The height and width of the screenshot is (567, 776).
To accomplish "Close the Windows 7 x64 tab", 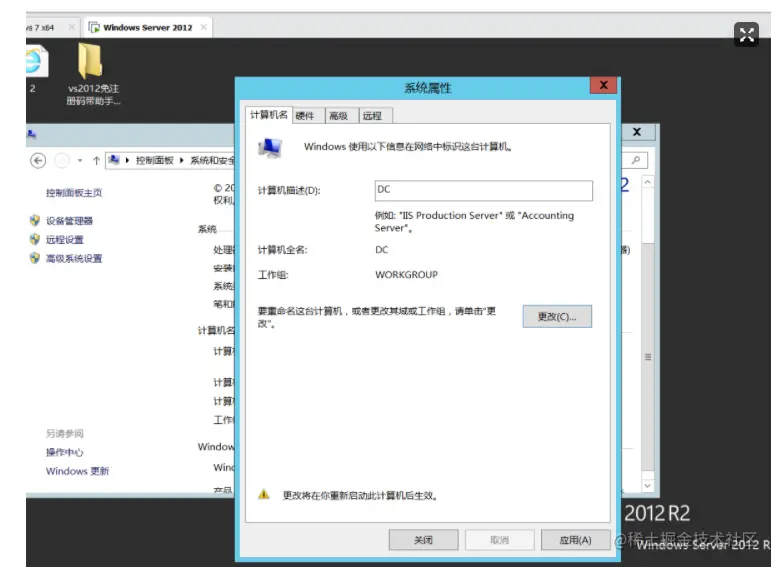I will pos(72,27).
